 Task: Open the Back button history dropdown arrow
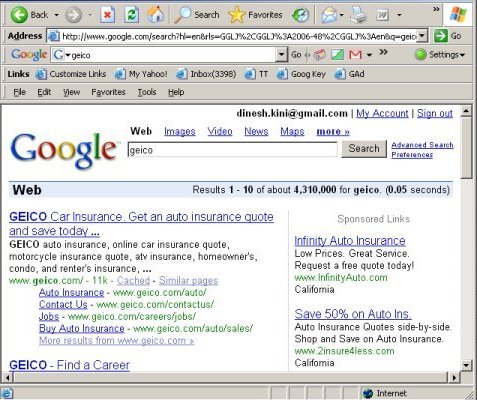click(x=56, y=15)
